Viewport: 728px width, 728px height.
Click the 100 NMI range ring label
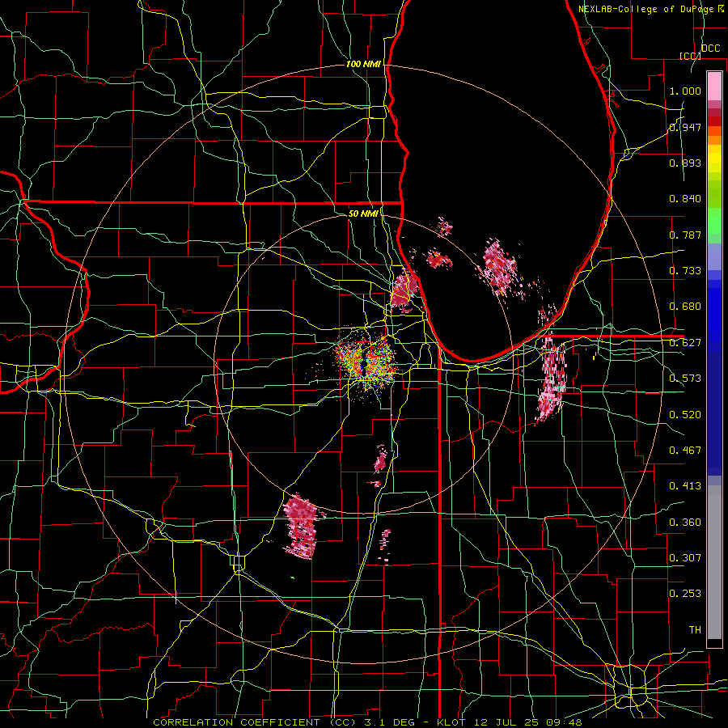coord(363,64)
